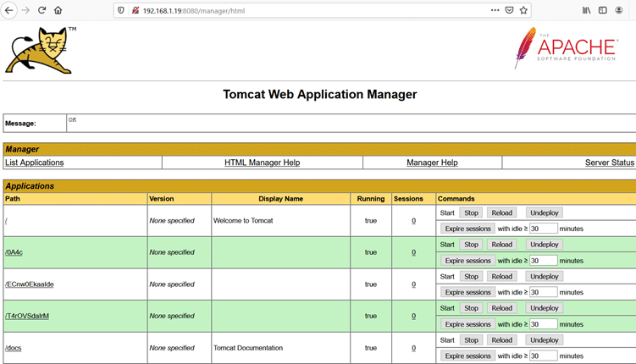This screenshot has width=636, height=364.
Task: Reload page using browser refresh icon
Action: [41, 10]
